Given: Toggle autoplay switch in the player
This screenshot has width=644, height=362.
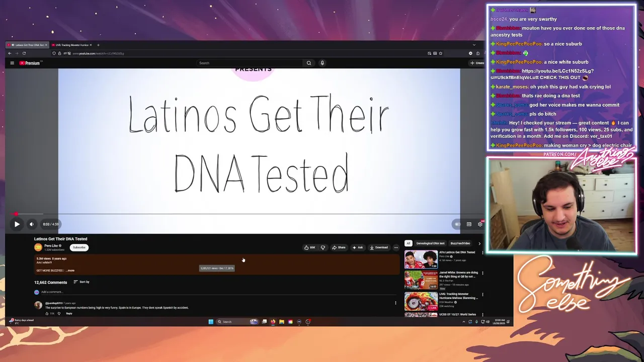Looking at the screenshot, I should pos(457,224).
